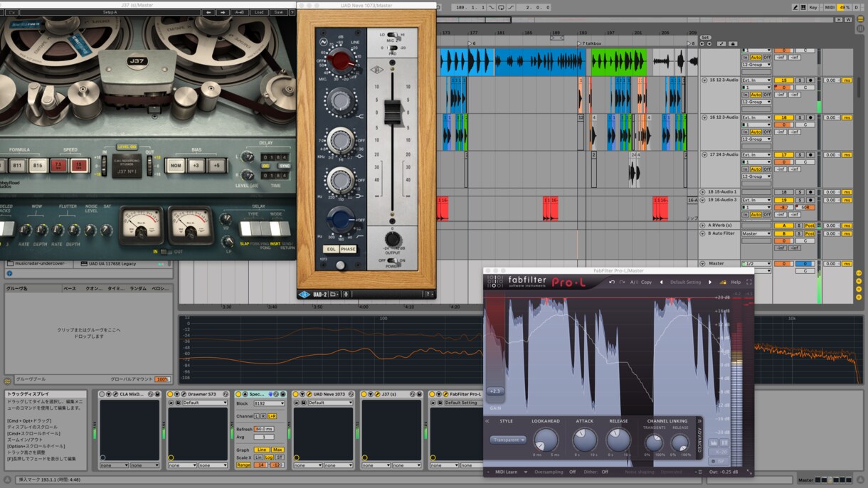Click Load in the J37 window toolbar
This screenshot has height=488, width=868.
(260, 12)
